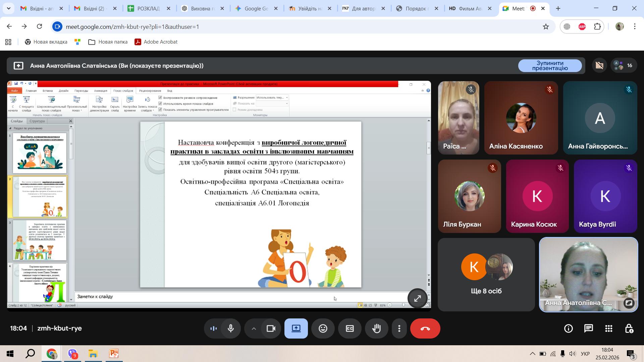This screenshot has height=362, width=644.
Task: Leave the call with red hang-up button
Action: 425,328
